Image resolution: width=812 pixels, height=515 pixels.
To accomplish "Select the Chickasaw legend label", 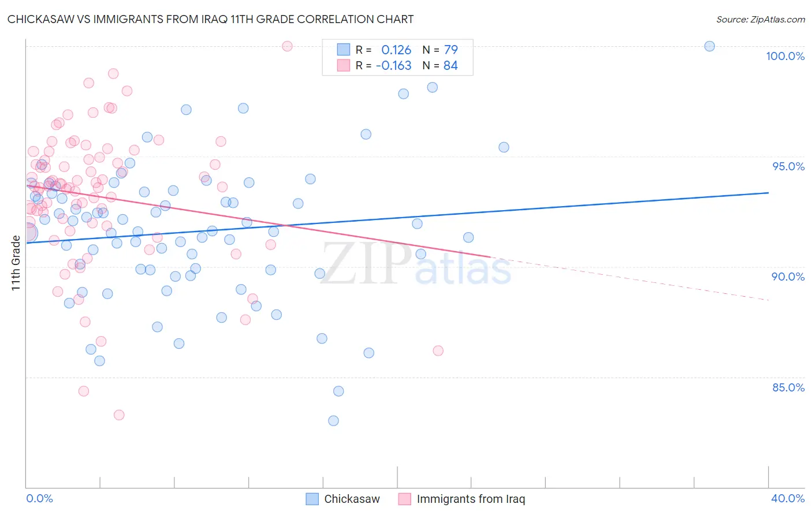I will pyautogui.click(x=352, y=499).
